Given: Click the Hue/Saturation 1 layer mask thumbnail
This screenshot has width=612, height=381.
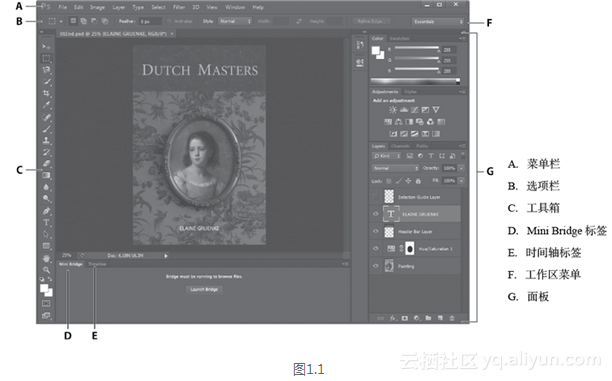Looking at the screenshot, I should 409,248.
